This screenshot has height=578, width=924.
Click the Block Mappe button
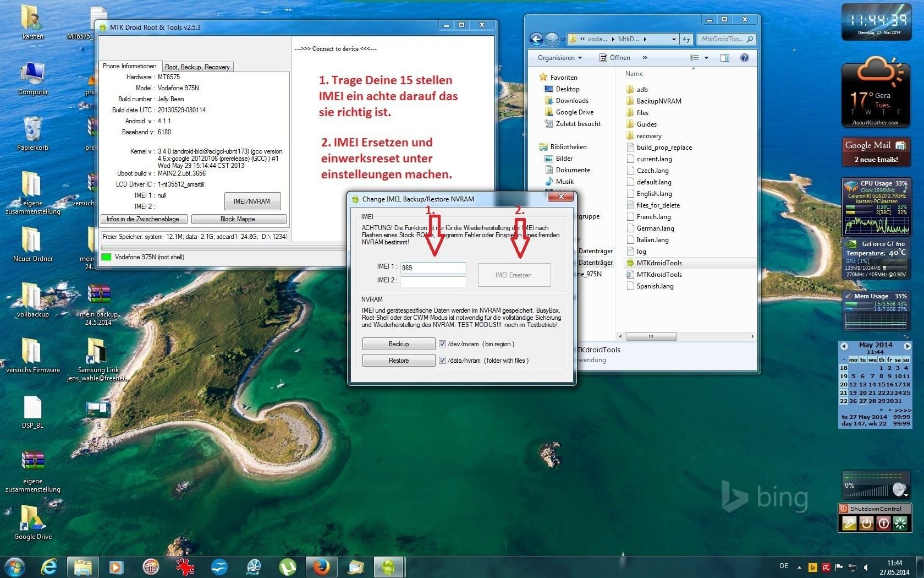[x=238, y=219]
